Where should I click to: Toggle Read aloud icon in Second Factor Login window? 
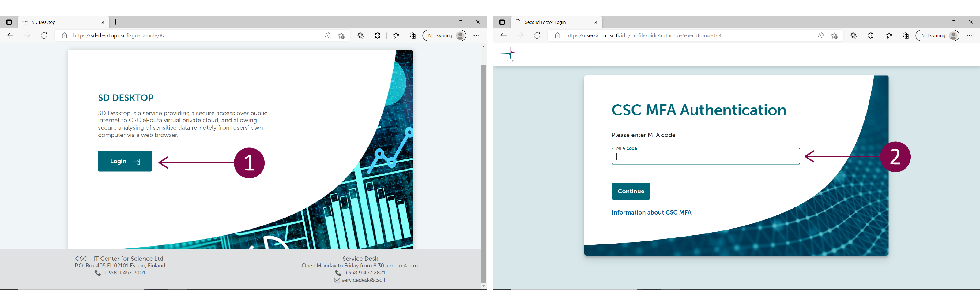click(821, 35)
